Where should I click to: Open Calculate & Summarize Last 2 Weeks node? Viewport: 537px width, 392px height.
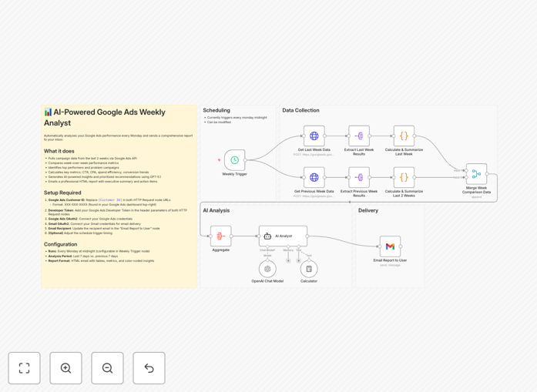404,177
